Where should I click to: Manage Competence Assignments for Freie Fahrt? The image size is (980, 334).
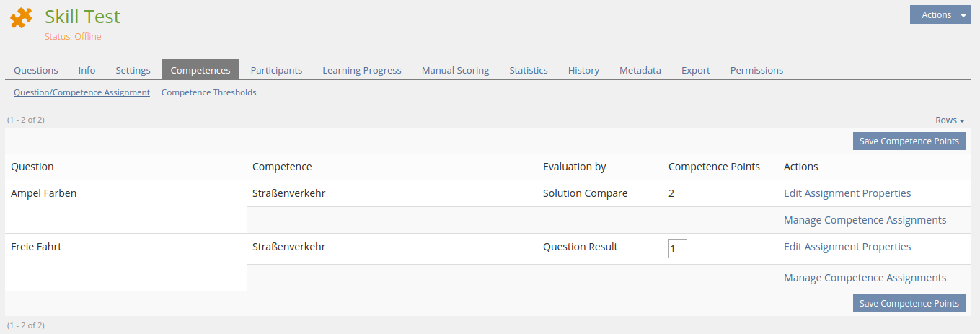point(865,278)
